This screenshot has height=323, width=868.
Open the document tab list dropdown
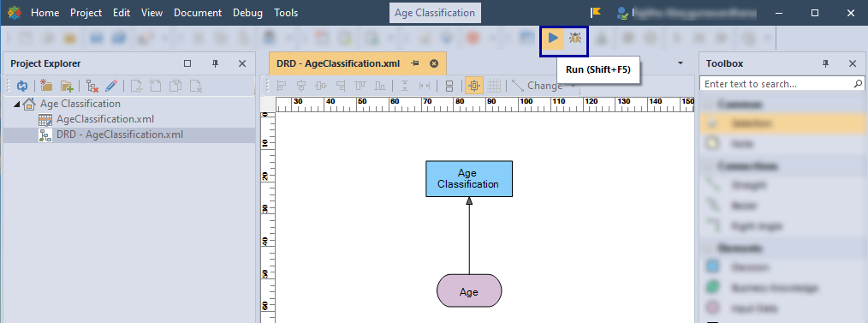[681, 63]
